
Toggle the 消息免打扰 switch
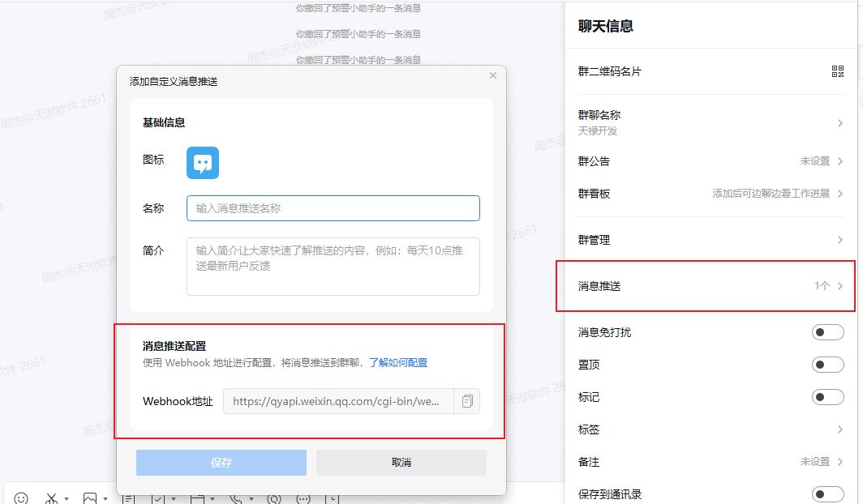(x=827, y=332)
